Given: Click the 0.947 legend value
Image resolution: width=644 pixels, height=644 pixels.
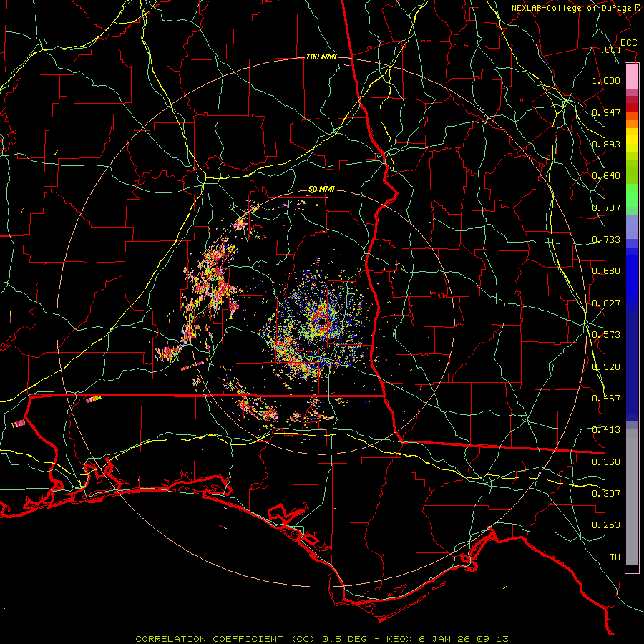Looking at the screenshot, I should coord(606,112).
